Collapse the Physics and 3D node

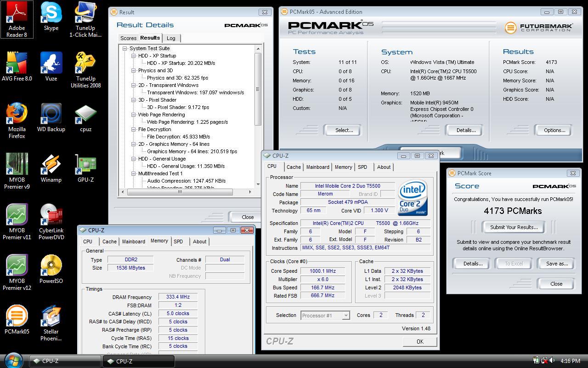[133, 70]
